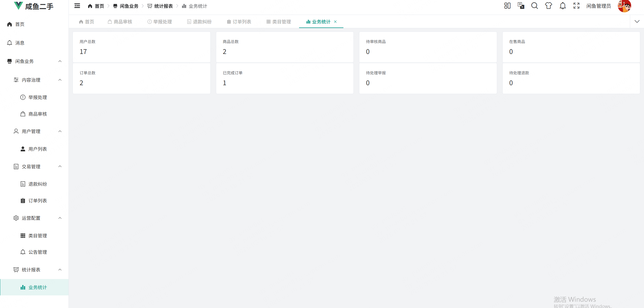Image resolution: width=644 pixels, height=308 pixels.
Task: Switch to the 订单列表 tab
Action: 239,22
